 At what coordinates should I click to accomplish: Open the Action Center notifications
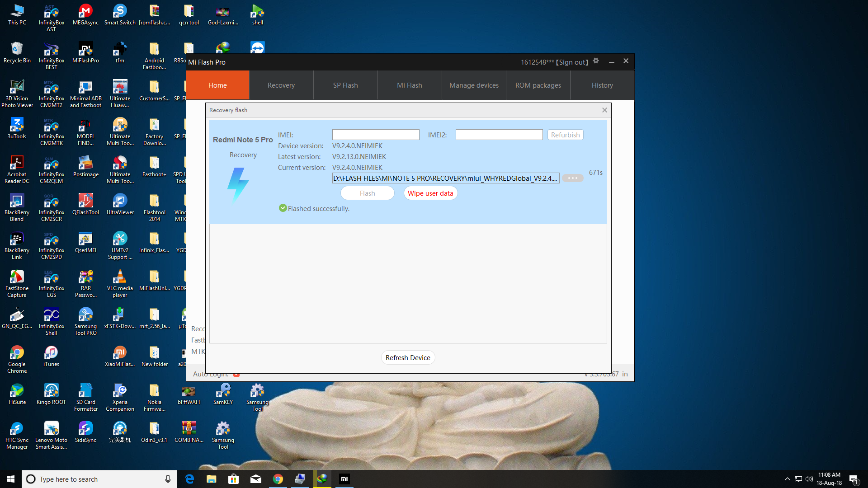click(854, 479)
